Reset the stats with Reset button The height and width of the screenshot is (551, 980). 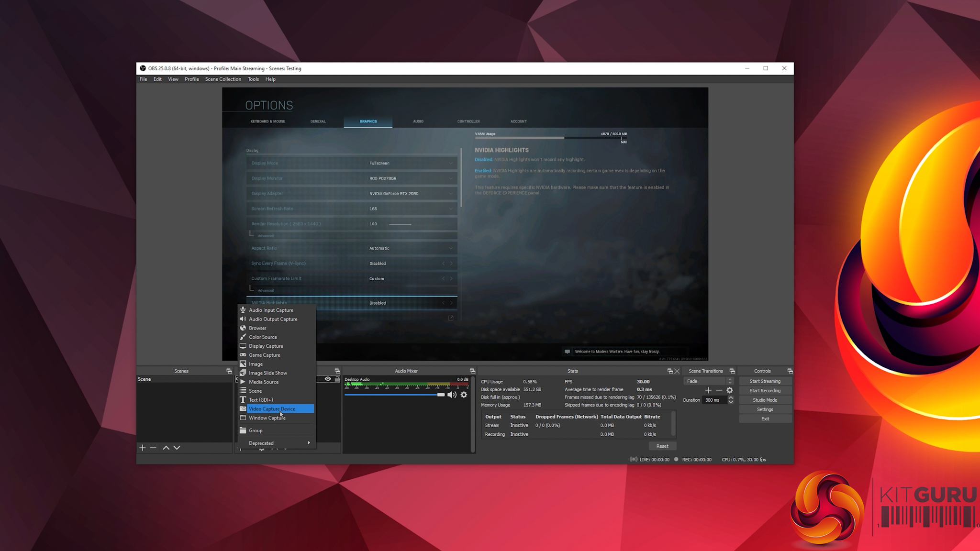click(662, 446)
